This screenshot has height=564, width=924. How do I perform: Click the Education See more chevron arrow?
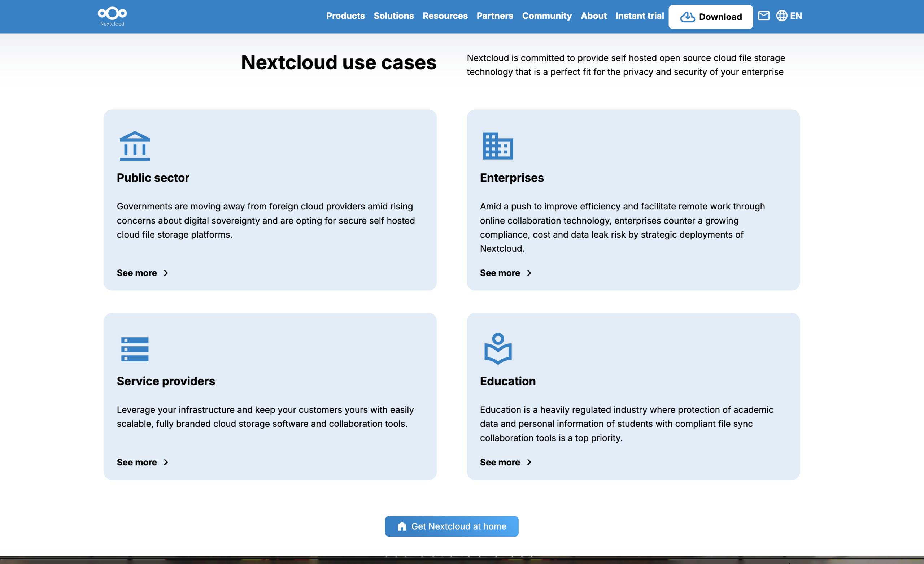[x=529, y=462]
